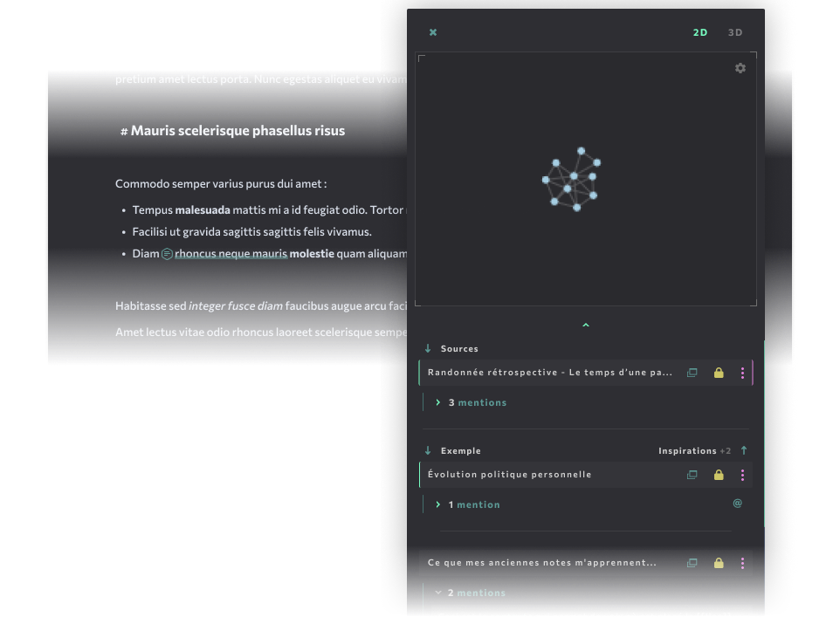Open more options for Randonnée rétrospective
This screenshot has height=617, width=840.
point(743,373)
